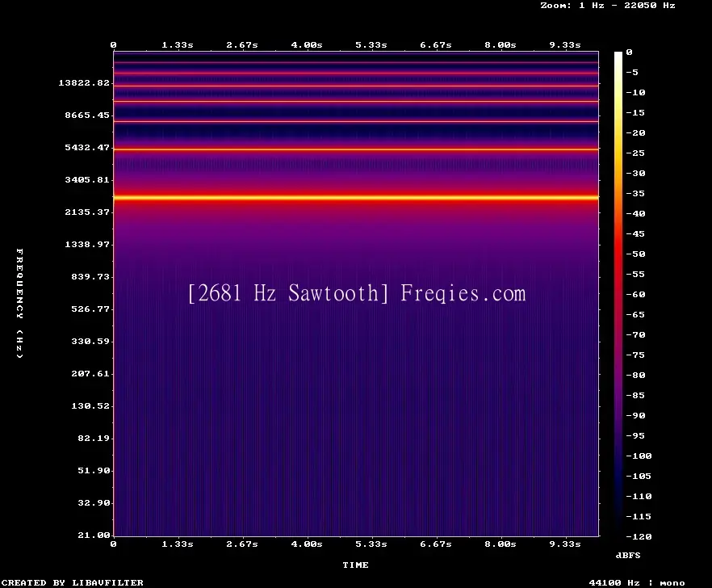The width and height of the screenshot is (712, 588).
Task: Click the 1338.97 frequency axis label
Action: [87, 244]
